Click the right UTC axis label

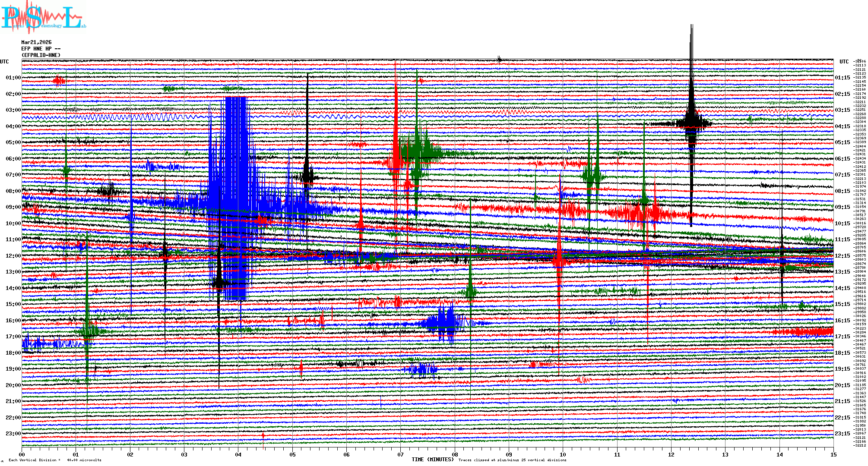(x=844, y=62)
